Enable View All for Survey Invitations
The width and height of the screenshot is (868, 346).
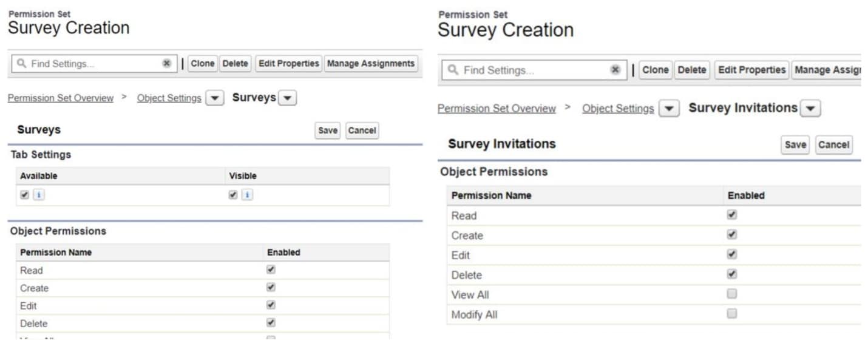[732, 294]
